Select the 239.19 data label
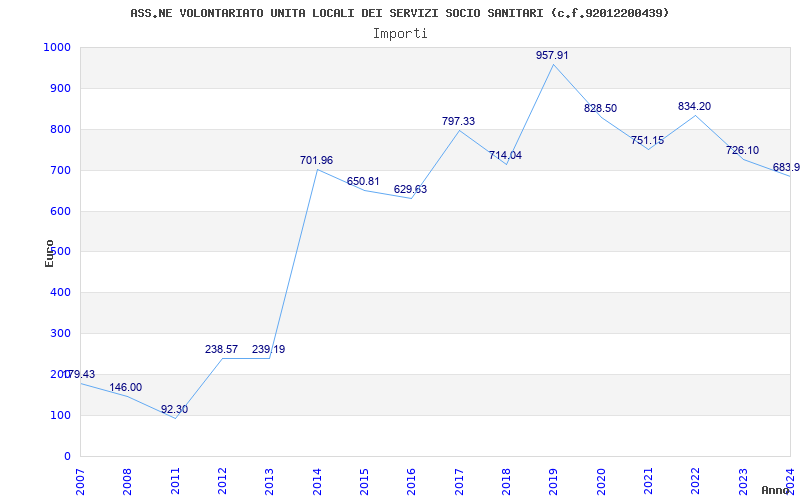Image resolution: width=800 pixels, height=500 pixels. (x=268, y=349)
